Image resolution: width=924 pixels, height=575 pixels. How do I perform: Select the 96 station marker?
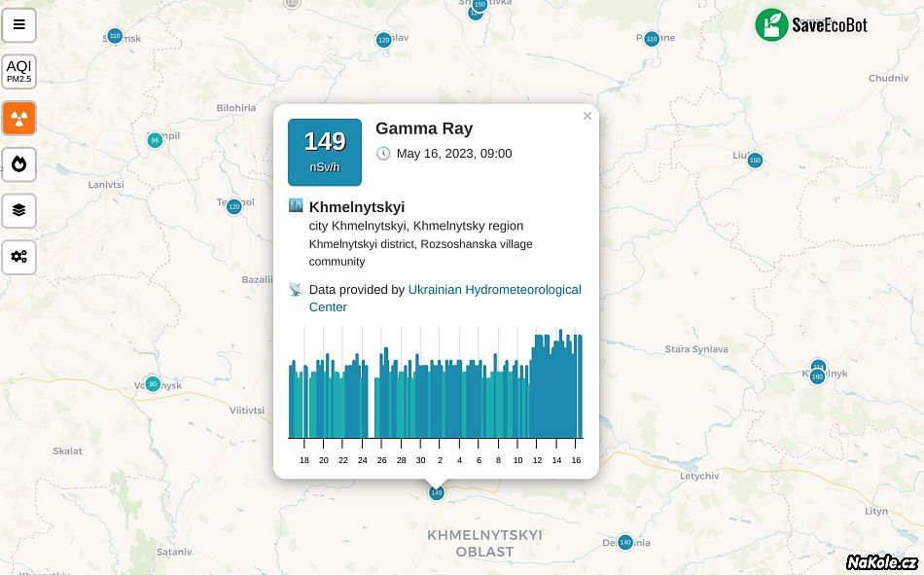click(x=155, y=140)
